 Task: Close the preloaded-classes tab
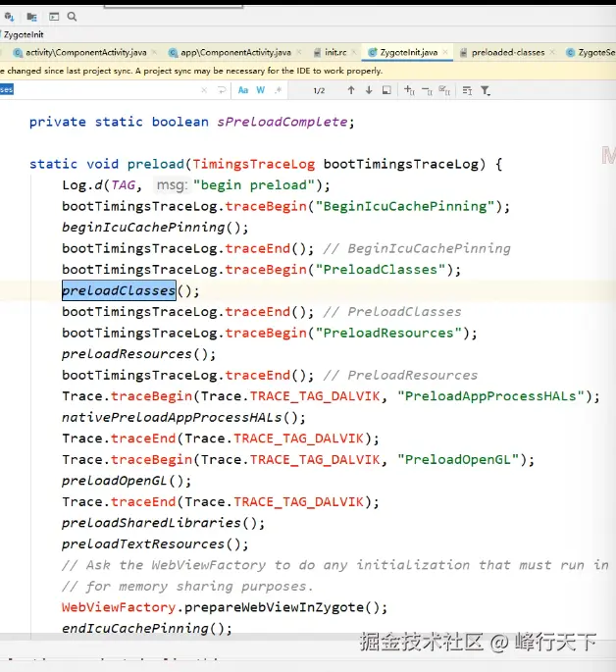[x=552, y=52]
